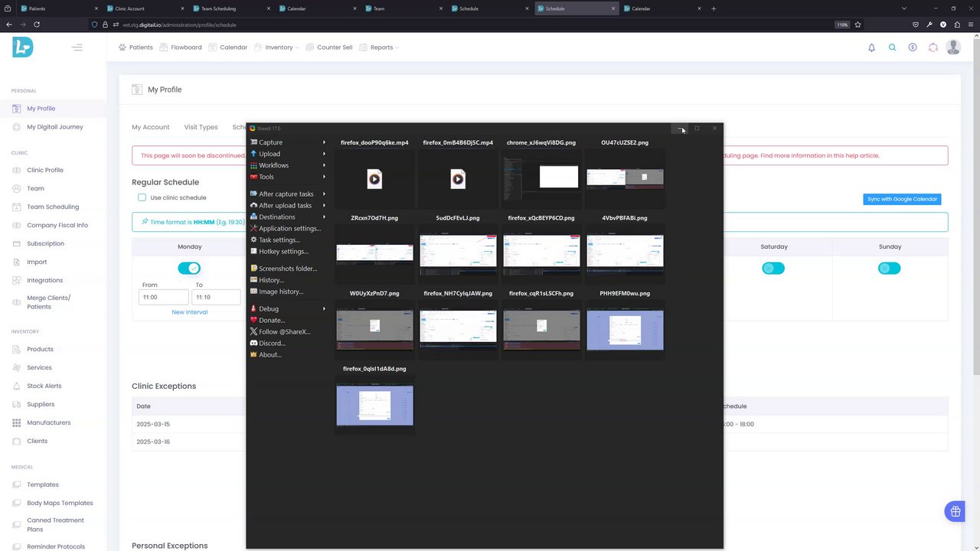980x551 pixels.
Task: Click Sync with Google Calendar button
Action: pos(902,199)
